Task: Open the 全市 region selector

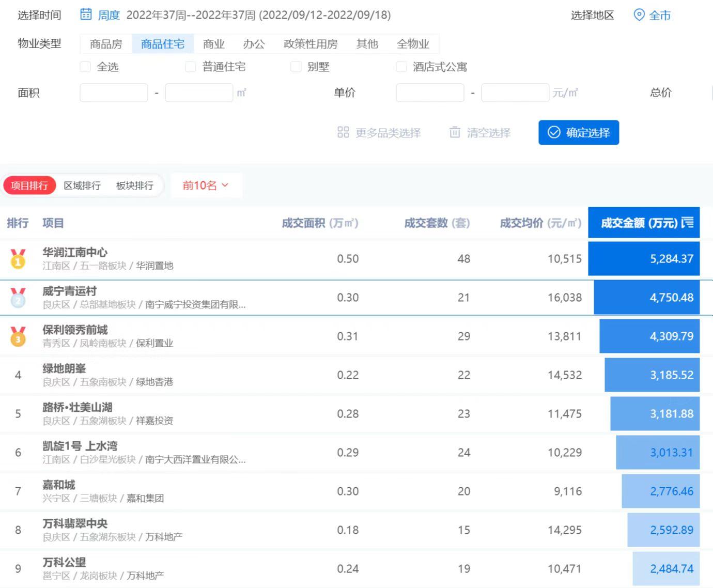Action: pyautogui.click(x=659, y=15)
